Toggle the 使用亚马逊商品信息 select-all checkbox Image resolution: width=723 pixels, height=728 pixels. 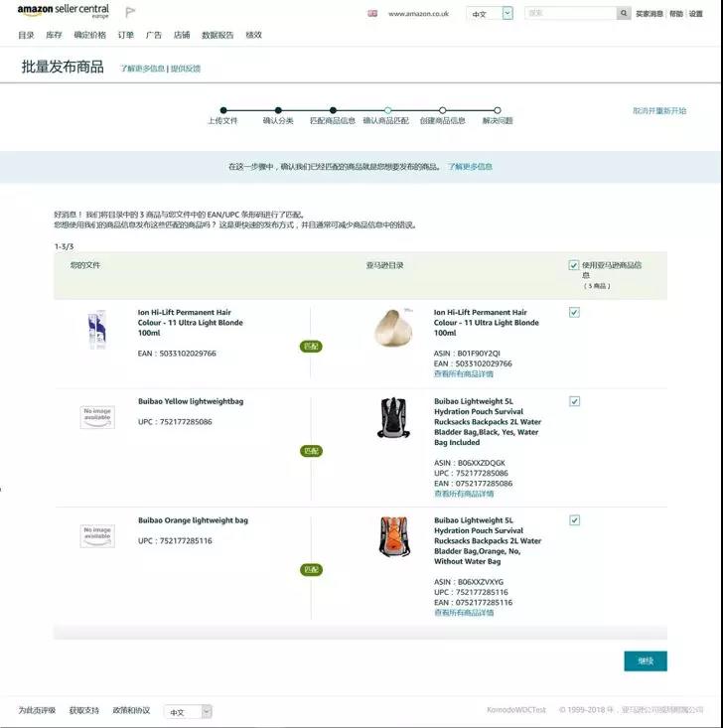[573, 265]
